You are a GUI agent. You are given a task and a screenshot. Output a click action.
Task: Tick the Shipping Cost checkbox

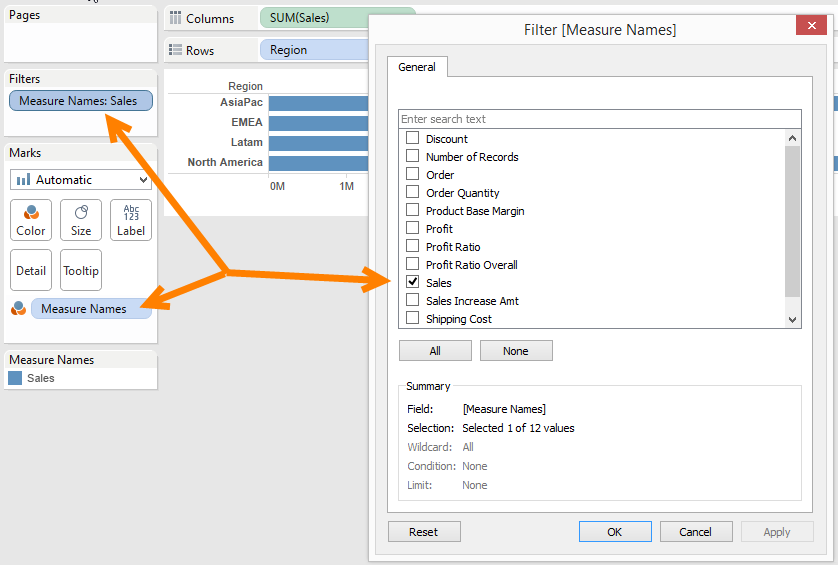tap(412, 319)
